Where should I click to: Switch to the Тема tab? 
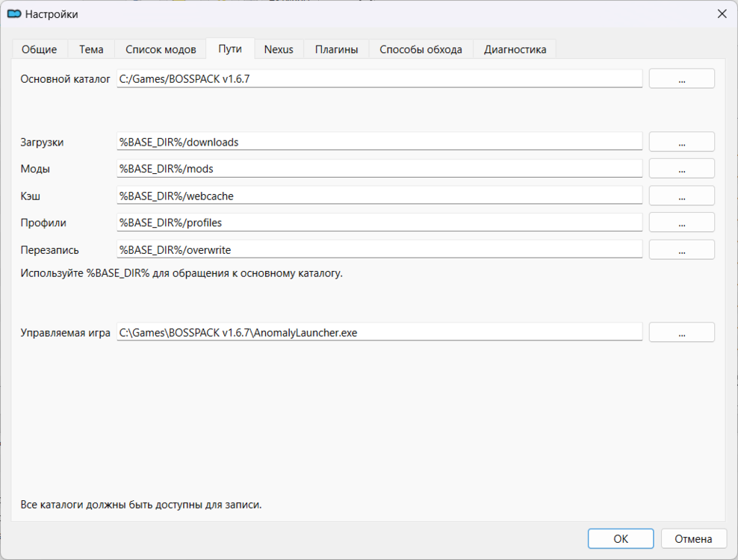pos(91,49)
